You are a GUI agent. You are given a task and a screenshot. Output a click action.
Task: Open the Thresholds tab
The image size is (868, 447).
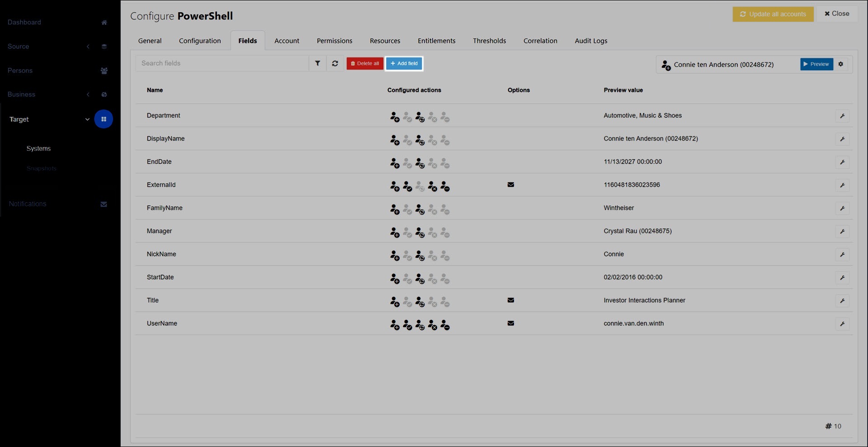coord(490,41)
